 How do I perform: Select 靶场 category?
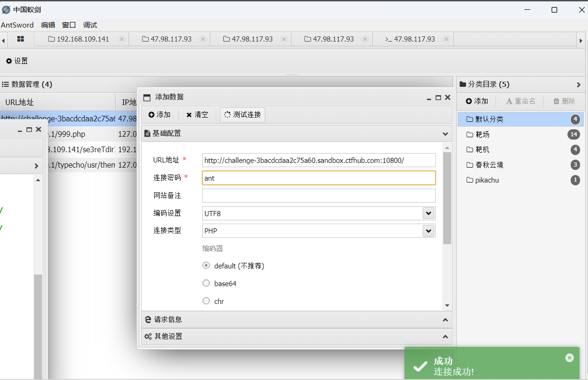click(521, 134)
